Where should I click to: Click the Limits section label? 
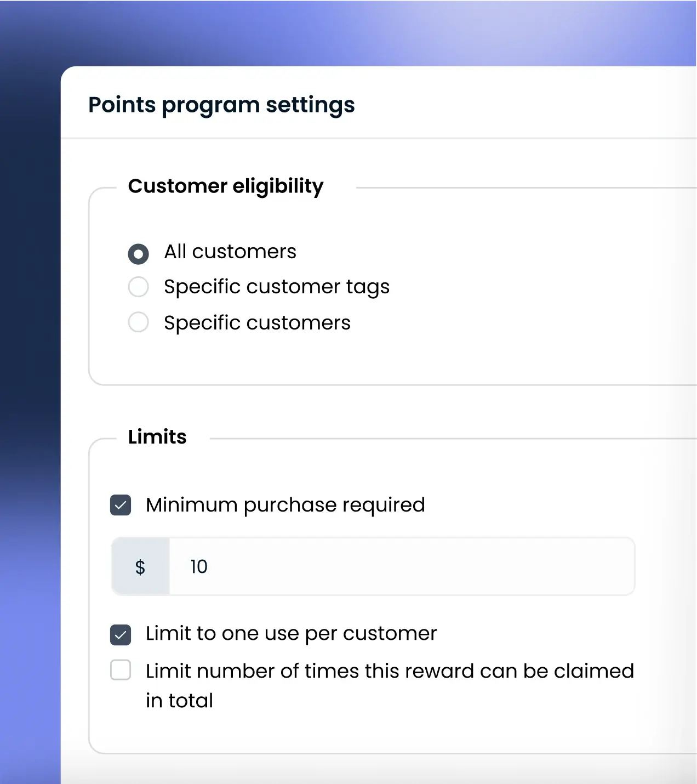(157, 436)
